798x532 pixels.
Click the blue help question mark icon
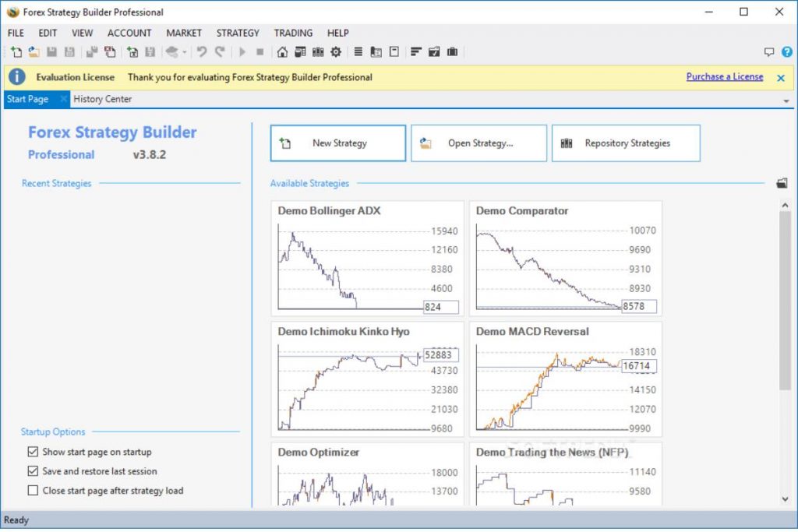coord(787,52)
